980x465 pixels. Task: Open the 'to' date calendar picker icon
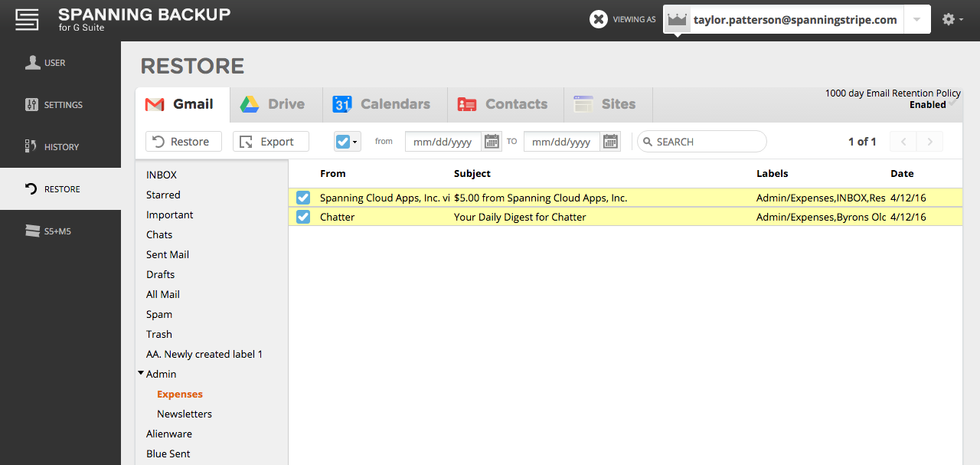610,142
